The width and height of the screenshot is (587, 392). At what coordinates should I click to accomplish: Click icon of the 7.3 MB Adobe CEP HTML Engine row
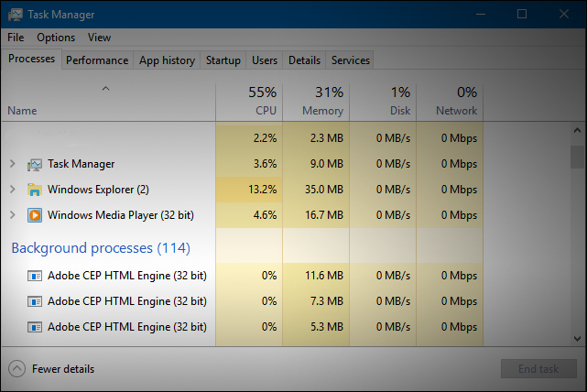[x=35, y=301]
